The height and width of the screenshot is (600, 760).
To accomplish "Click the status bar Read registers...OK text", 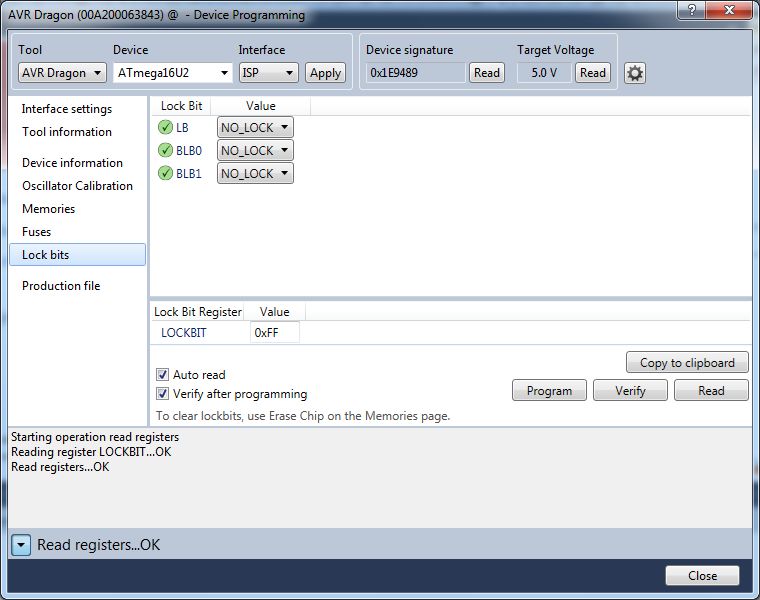I will pos(98,545).
